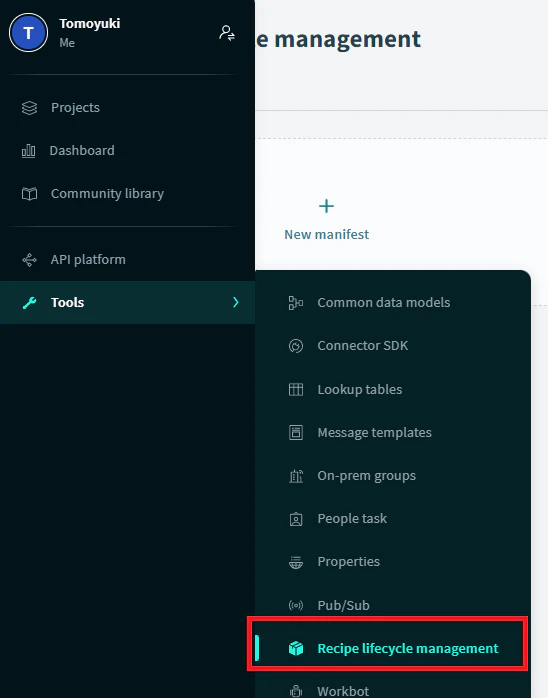The height and width of the screenshot is (698, 548).
Task: Click the Community library book icon
Action: [x=29, y=194]
